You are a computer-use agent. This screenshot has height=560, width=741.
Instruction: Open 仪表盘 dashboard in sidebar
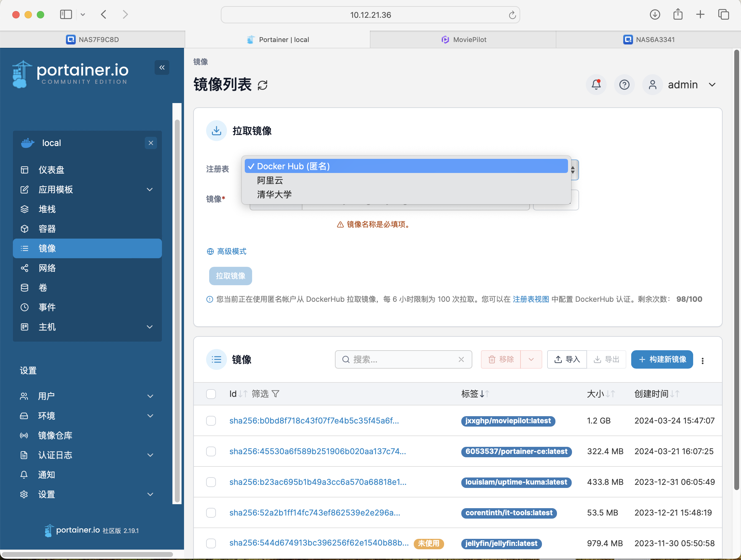87,170
